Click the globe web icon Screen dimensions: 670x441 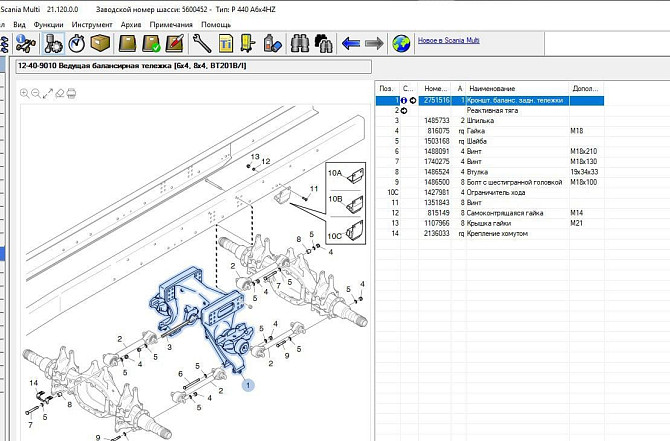click(x=401, y=44)
